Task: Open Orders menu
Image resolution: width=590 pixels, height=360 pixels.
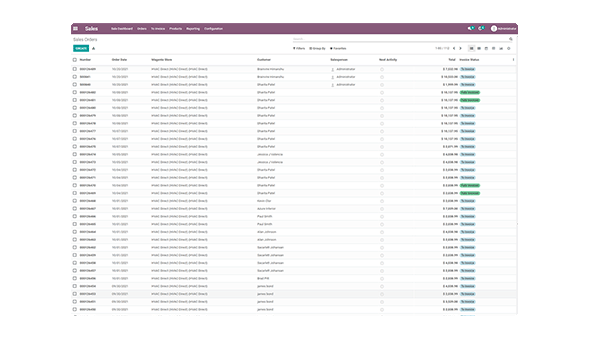Action: 142,29
